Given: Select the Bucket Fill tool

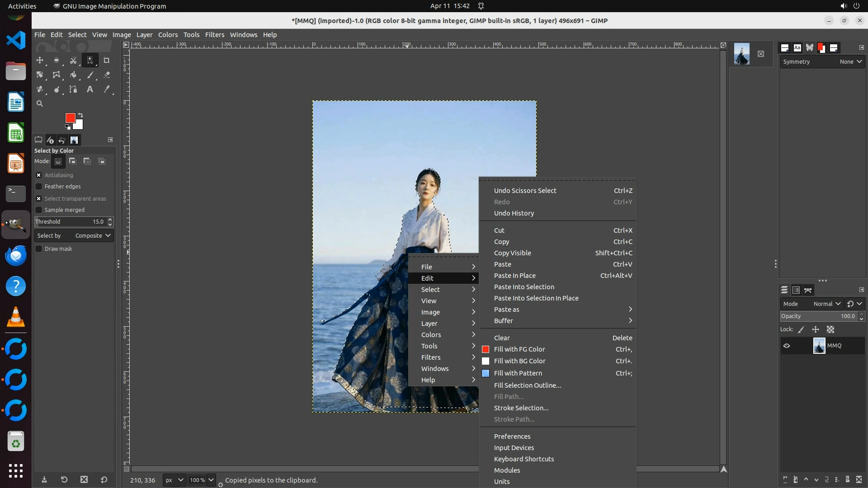Looking at the screenshot, I should (x=73, y=75).
